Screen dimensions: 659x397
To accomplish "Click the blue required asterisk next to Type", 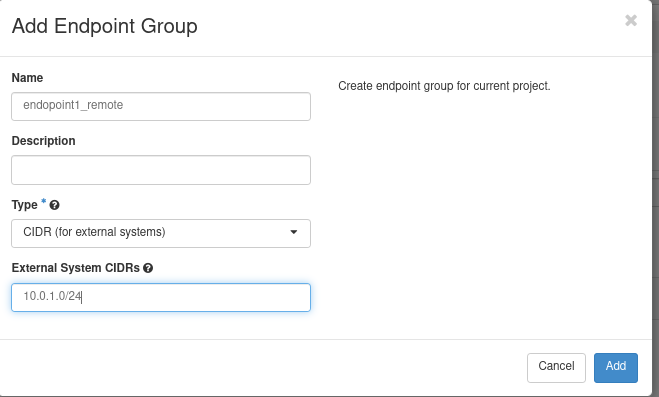I will coord(44,202).
